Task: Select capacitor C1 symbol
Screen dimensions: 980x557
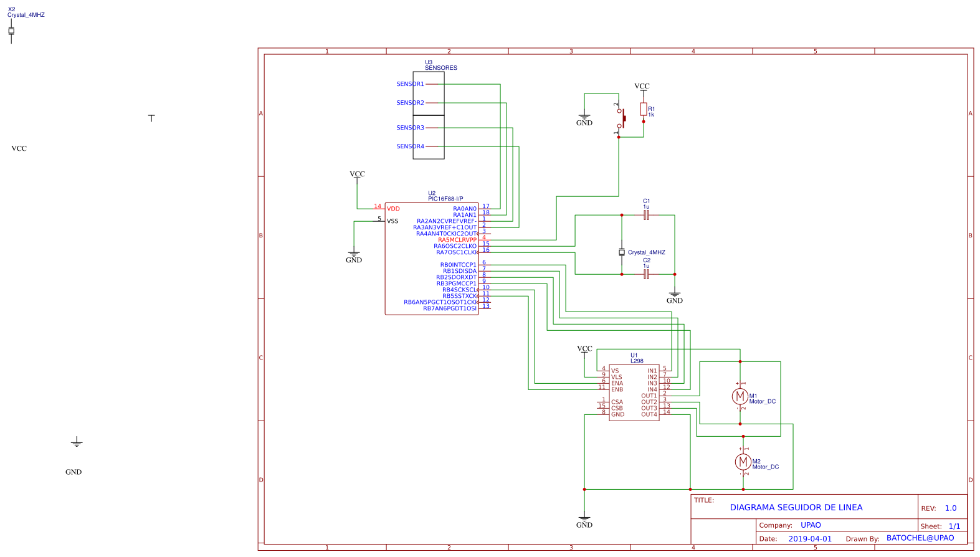Action: (x=646, y=215)
